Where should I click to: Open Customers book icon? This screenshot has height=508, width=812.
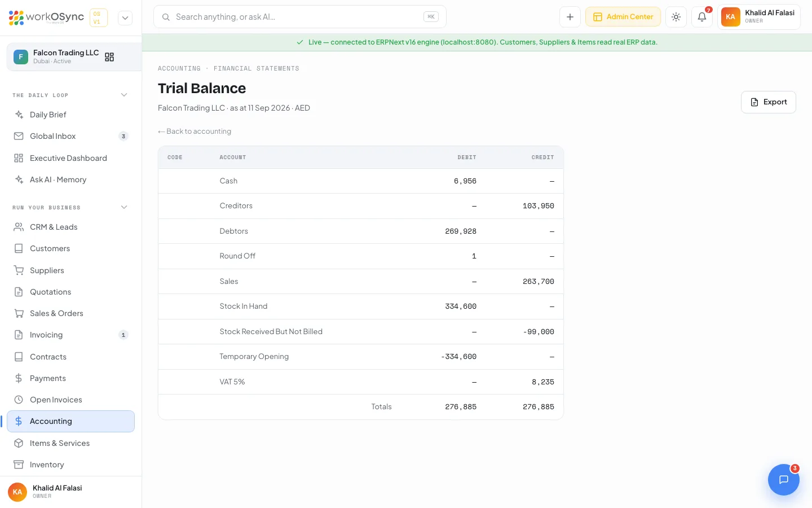click(19, 248)
